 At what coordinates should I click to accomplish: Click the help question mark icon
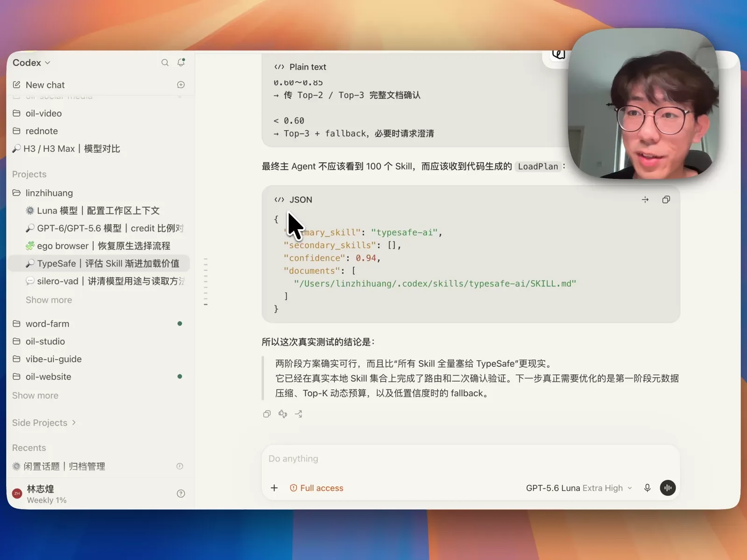[181, 494]
